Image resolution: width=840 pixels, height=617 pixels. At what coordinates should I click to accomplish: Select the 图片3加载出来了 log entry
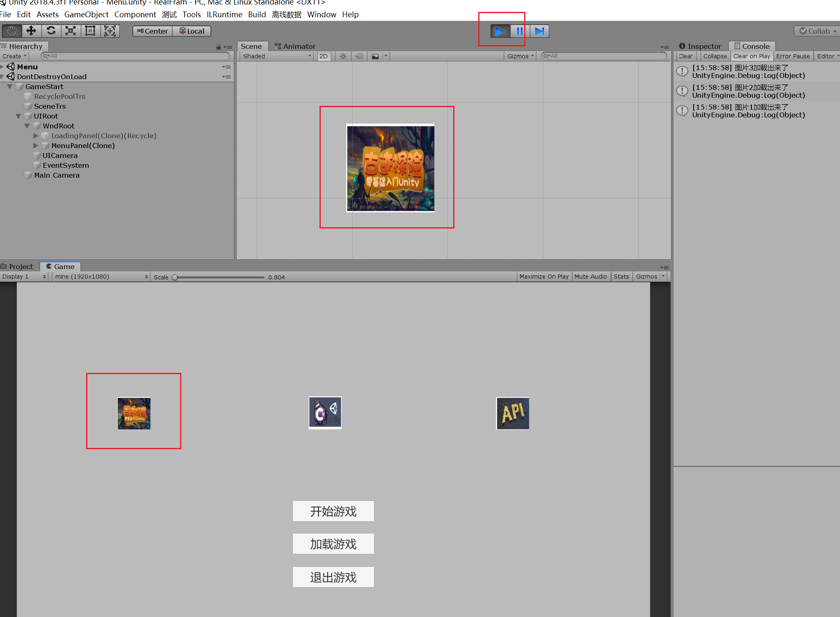(x=757, y=72)
